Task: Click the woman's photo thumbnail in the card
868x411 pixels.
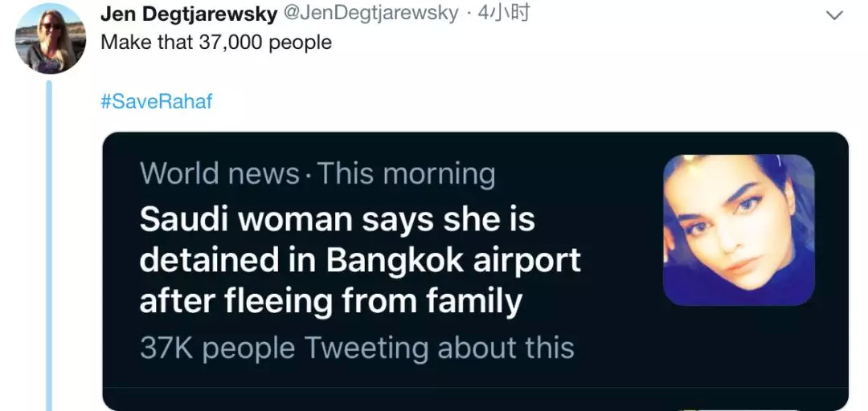Action: [x=739, y=230]
